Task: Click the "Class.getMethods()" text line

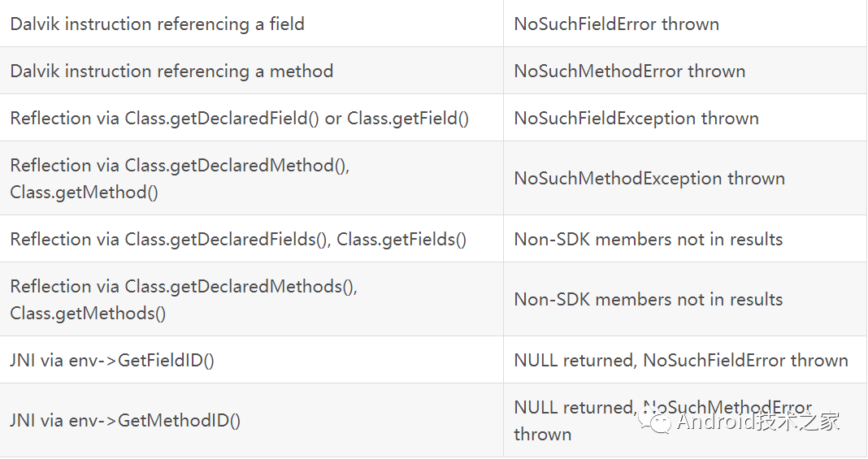Action: click(88, 313)
